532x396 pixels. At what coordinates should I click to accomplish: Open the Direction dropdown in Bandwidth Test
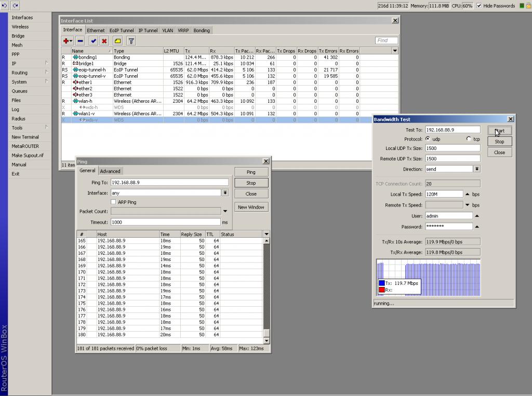pyautogui.click(x=476, y=169)
